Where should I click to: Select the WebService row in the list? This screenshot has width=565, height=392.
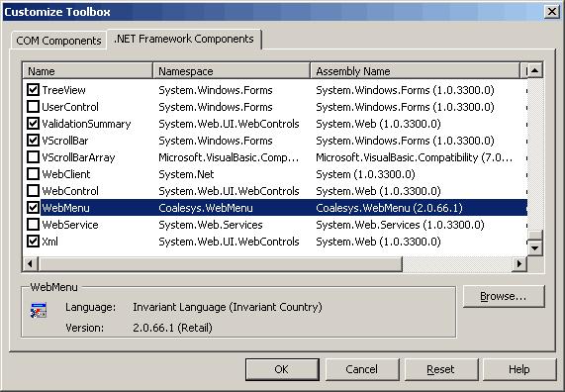coord(274,225)
